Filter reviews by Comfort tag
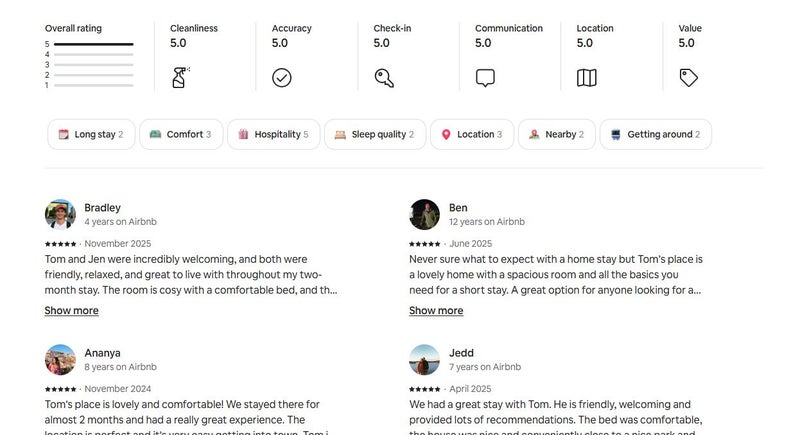 [x=180, y=134]
